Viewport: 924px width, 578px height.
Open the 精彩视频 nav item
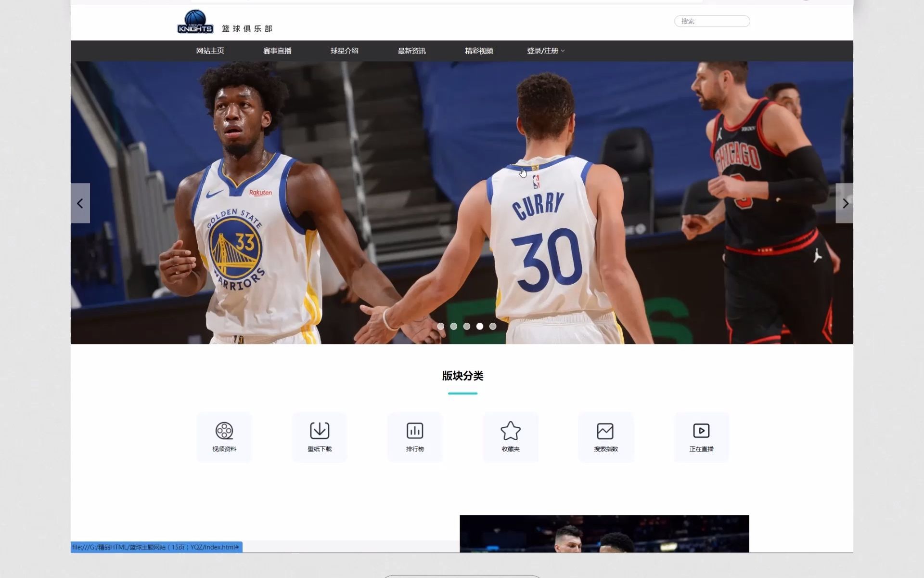(479, 51)
